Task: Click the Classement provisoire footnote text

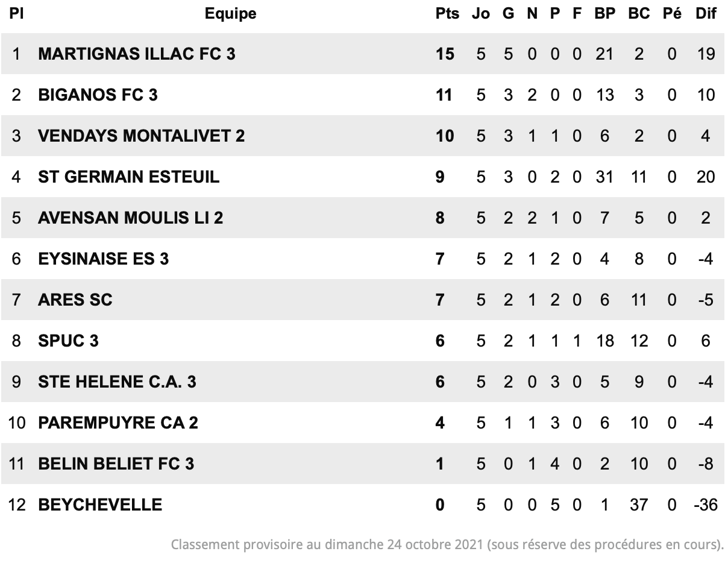Action: [447, 545]
